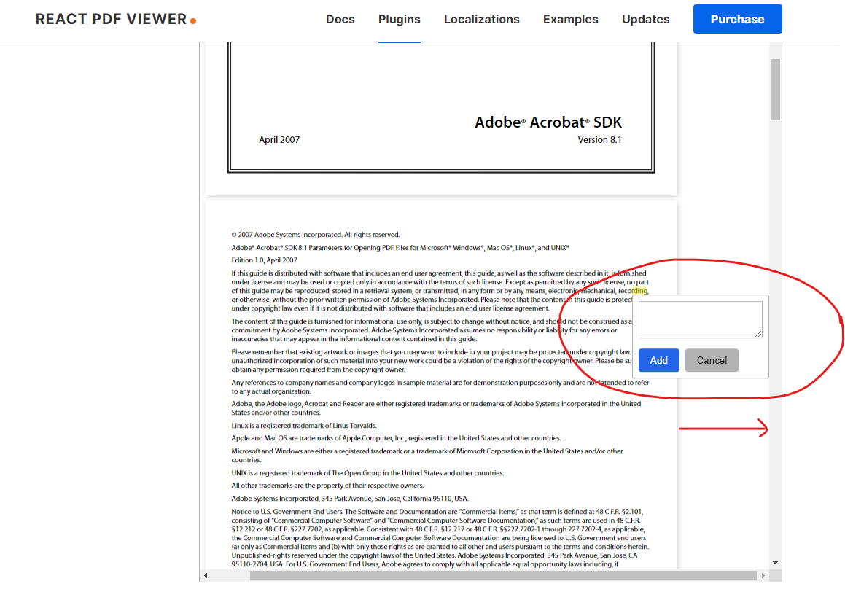This screenshot has height=616, width=845.
Task: View the Examples page
Action: (x=570, y=19)
